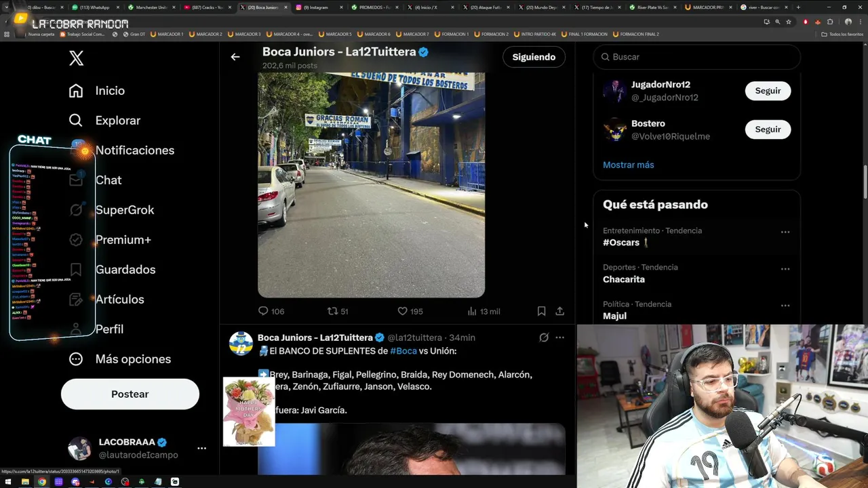Viewport: 868px width, 488px height.
Task: Click the verified badge beside Boca Juniors header
Action: pyautogui.click(x=423, y=52)
